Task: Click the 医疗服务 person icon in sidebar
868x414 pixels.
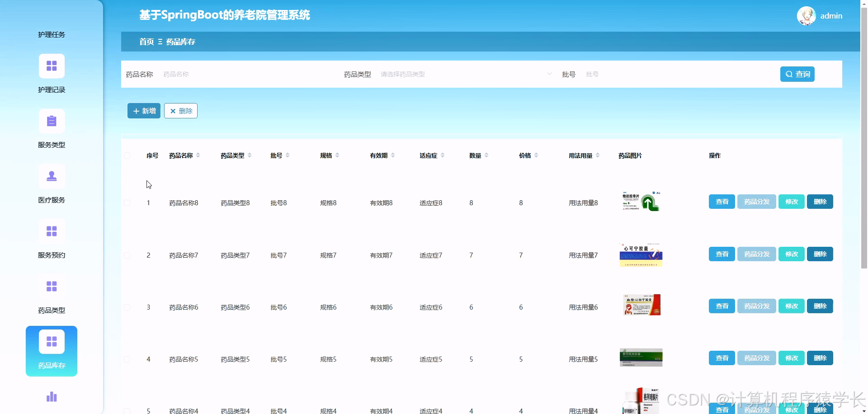Action: point(52,176)
